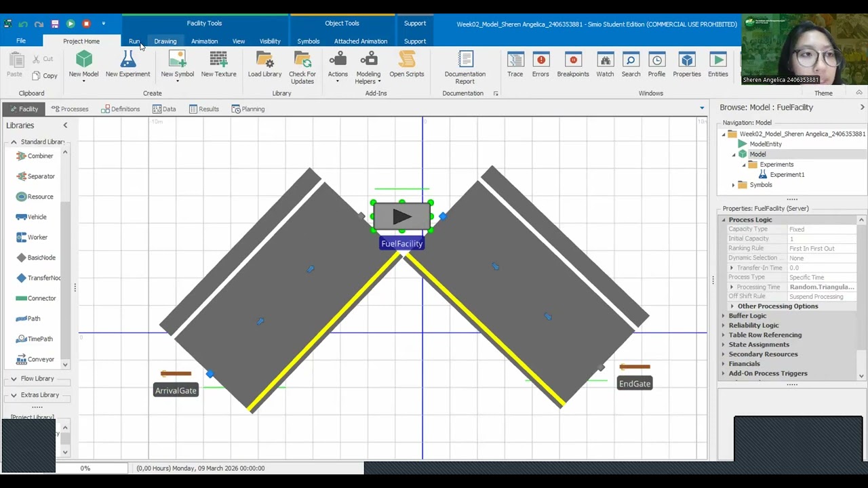The height and width of the screenshot is (488, 868).
Task: Collapse Process Logic property category
Action: point(724,220)
